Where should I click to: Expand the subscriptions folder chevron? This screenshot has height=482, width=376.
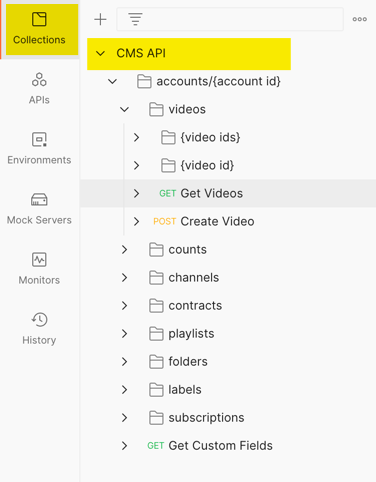coord(124,417)
